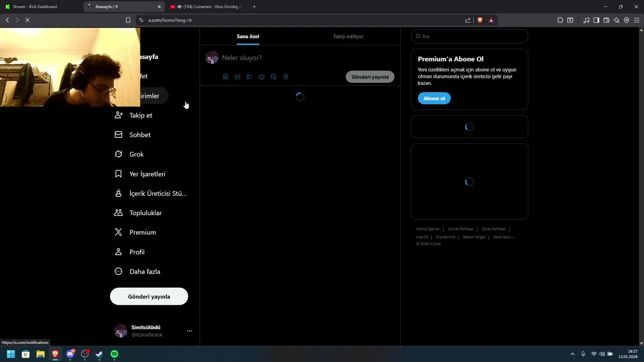Click the x.com address bar URL
644x362 pixels.
[x=170, y=20]
